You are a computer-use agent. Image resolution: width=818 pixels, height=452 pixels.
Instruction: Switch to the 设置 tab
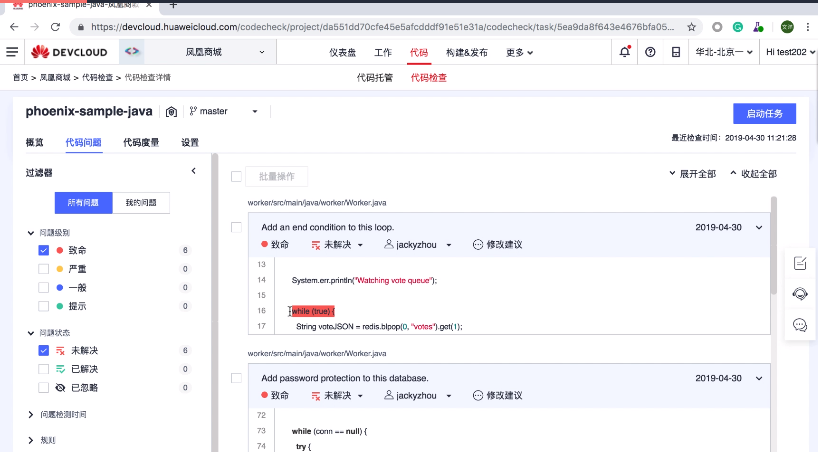coord(190,142)
